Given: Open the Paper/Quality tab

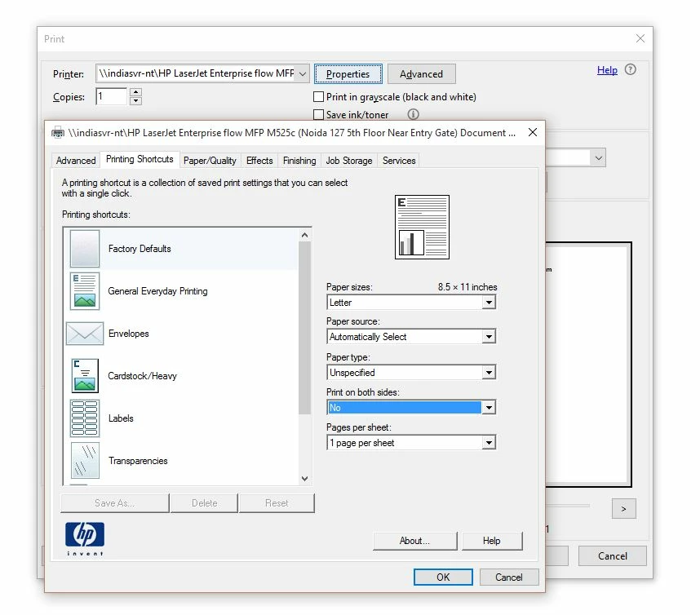Looking at the screenshot, I should coord(210,161).
